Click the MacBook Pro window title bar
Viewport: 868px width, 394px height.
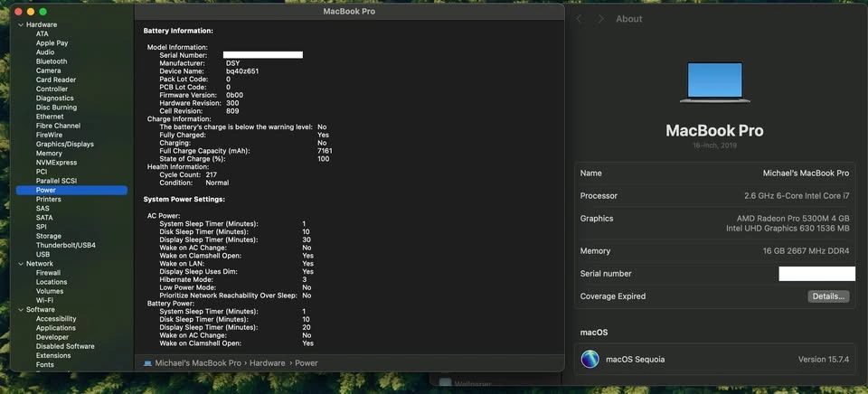tap(349, 12)
